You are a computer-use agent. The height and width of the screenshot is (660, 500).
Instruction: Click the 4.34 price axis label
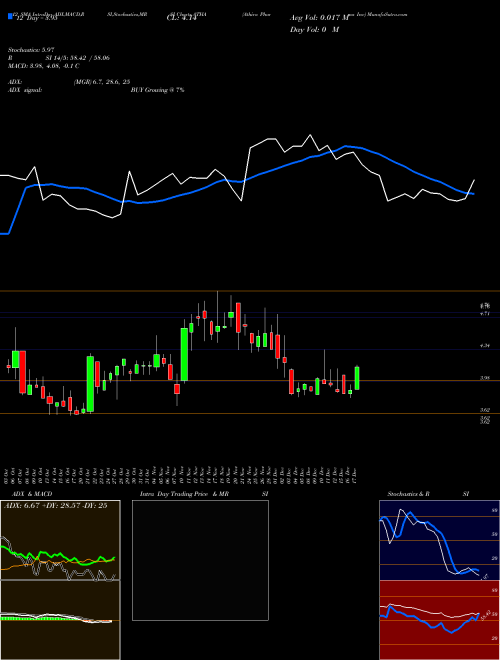tap(485, 346)
